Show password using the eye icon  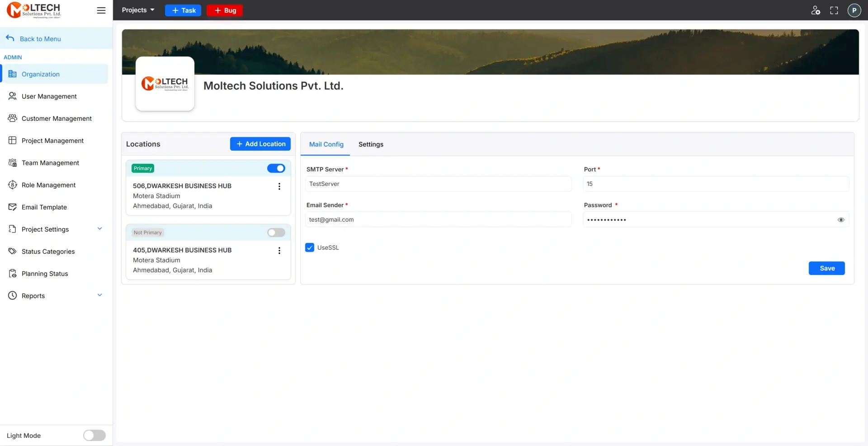pos(841,220)
